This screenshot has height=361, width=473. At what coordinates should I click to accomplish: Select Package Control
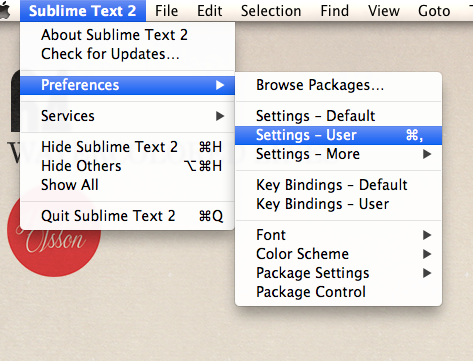pyautogui.click(x=338, y=292)
